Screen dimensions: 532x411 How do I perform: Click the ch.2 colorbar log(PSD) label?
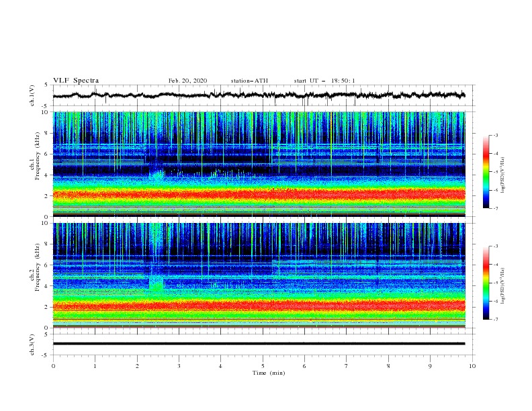(503, 286)
